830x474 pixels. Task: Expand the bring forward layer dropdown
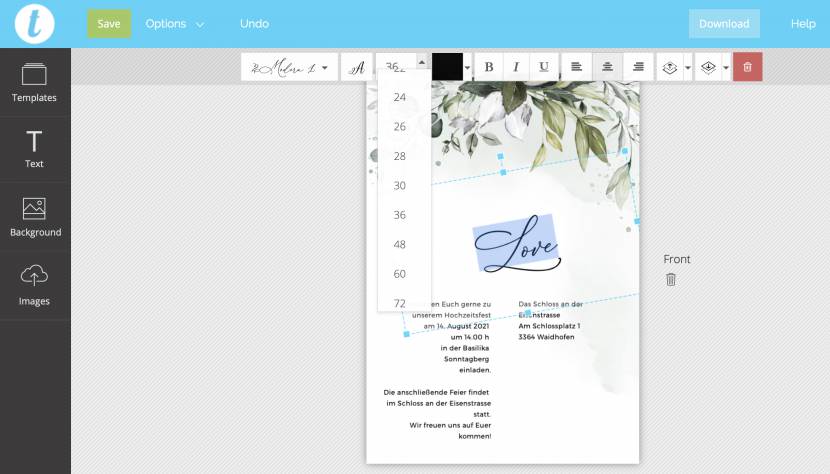688,68
